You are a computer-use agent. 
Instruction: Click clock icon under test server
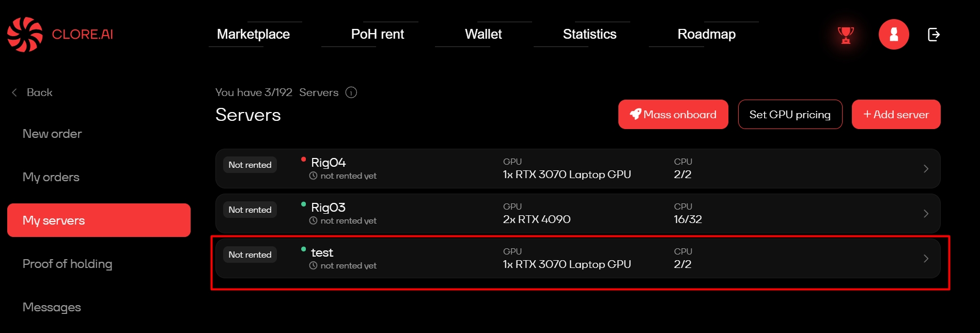[x=313, y=265]
